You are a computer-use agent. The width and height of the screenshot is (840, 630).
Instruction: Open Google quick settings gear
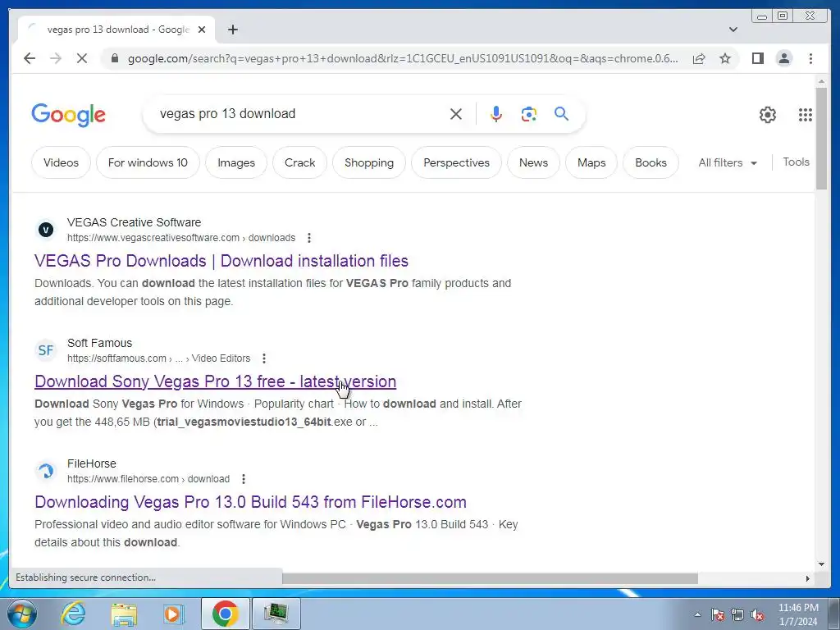tap(767, 114)
